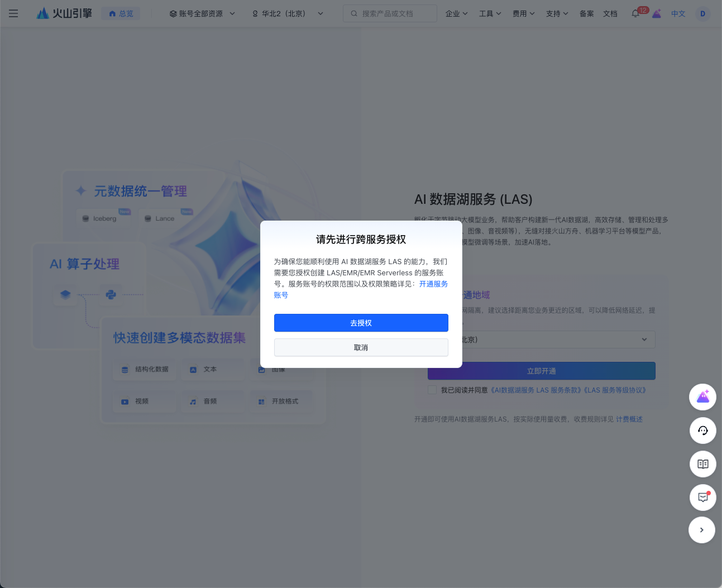This screenshot has height=588, width=722.
Task: Open the floating AI assistant button
Action: coord(702,397)
